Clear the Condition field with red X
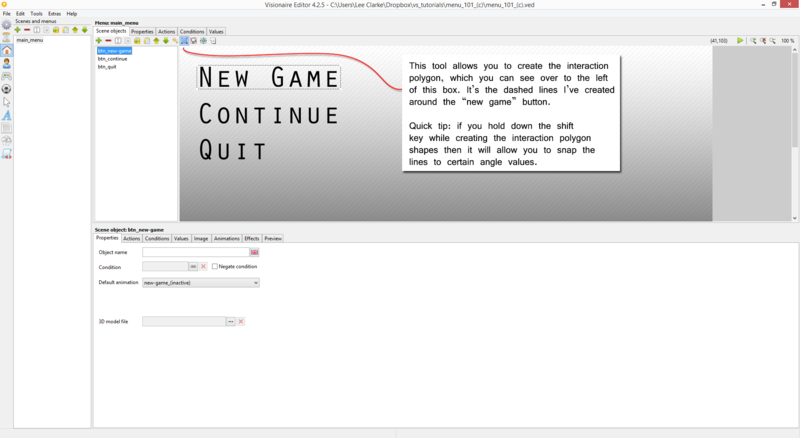 [203, 267]
